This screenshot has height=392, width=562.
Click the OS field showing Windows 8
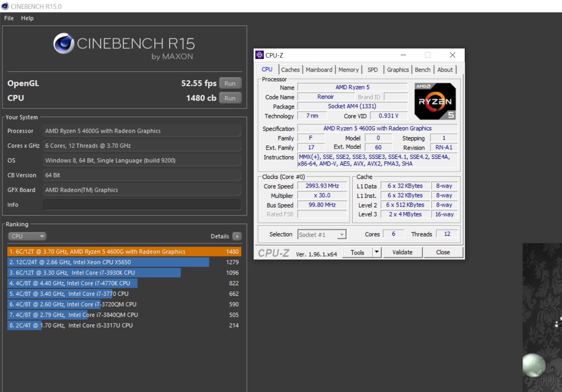point(142,161)
